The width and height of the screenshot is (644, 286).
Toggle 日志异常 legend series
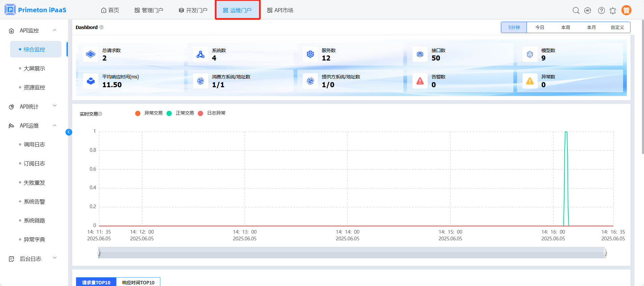click(x=212, y=113)
